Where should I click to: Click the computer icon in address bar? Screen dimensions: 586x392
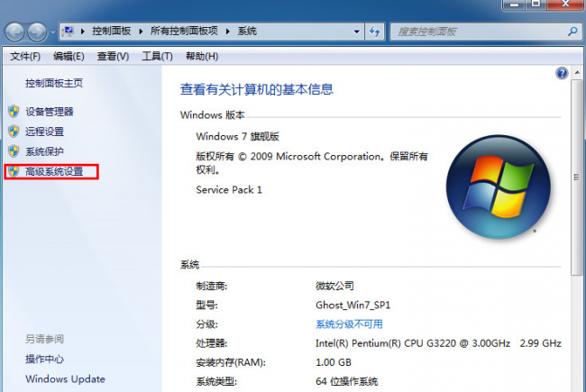tap(68, 32)
